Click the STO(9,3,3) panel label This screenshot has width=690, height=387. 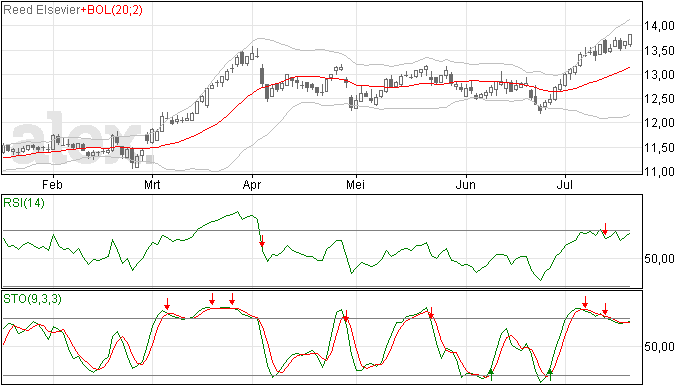click(32, 299)
